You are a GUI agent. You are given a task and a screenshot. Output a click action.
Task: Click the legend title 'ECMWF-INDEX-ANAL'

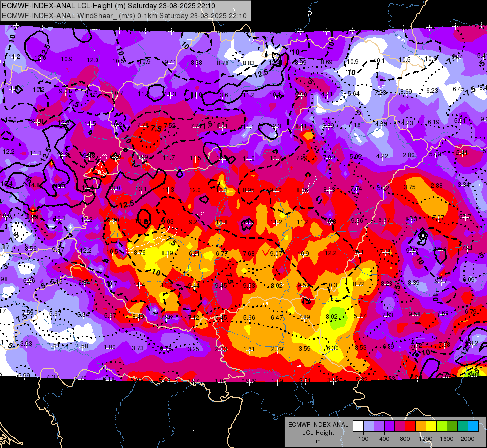(318, 425)
